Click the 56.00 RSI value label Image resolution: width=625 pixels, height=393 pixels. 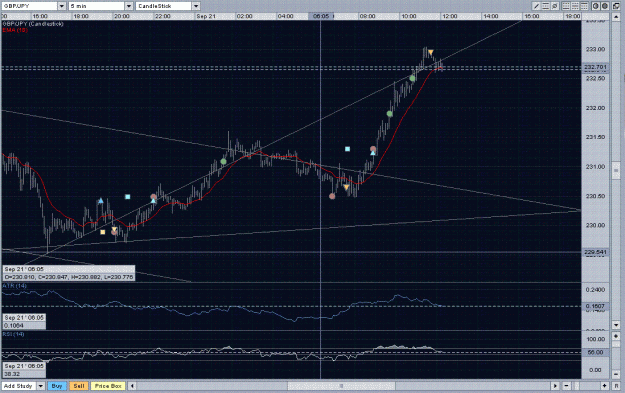coord(595,352)
